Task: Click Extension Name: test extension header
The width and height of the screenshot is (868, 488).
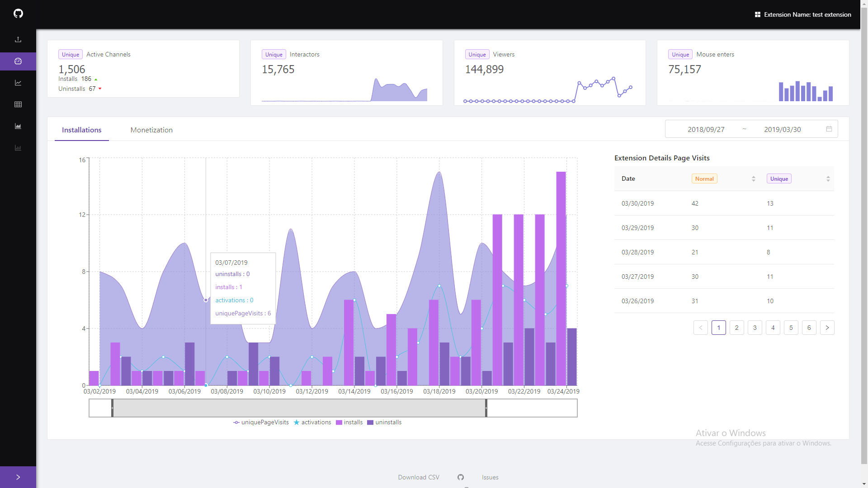Action: point(807,14)
